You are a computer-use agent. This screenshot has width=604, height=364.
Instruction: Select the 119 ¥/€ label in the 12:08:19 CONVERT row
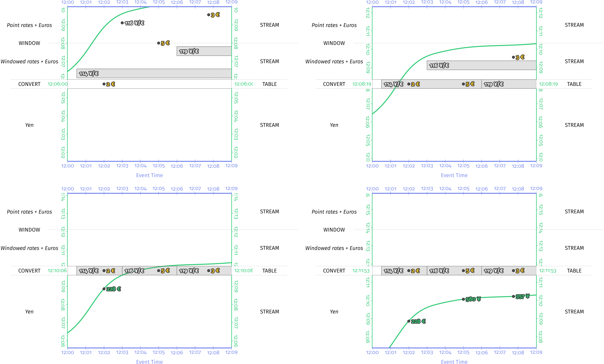pyautogui.click(x=494, y=84)
